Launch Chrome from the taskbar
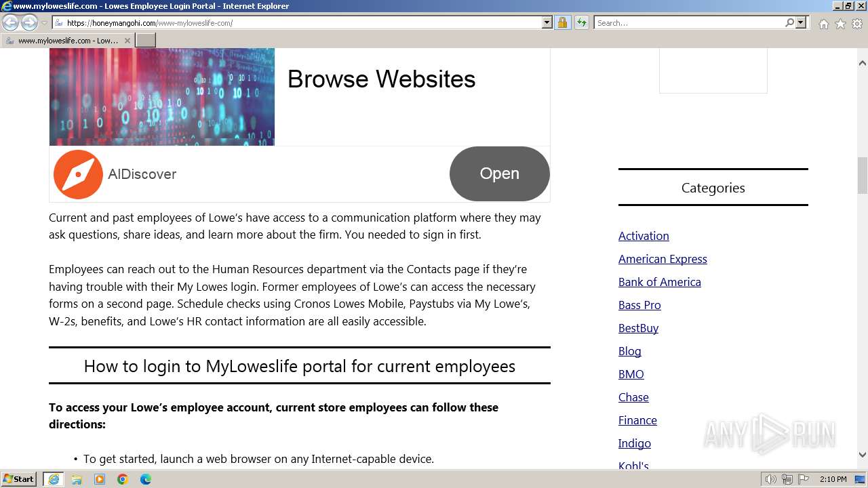 pos(123,479)
